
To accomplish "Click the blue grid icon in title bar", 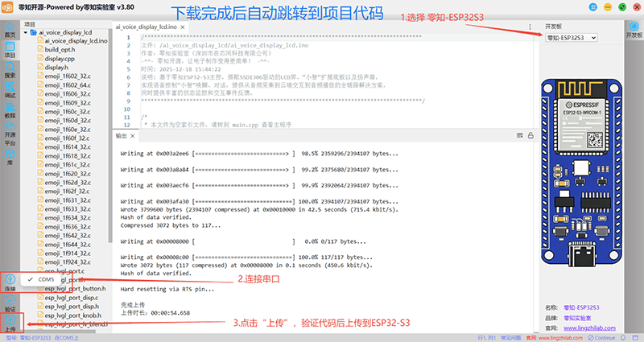I will 593,7.
